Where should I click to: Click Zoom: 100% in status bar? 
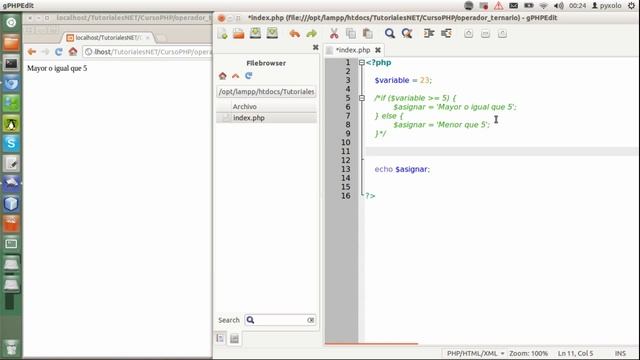coord(528,353)
